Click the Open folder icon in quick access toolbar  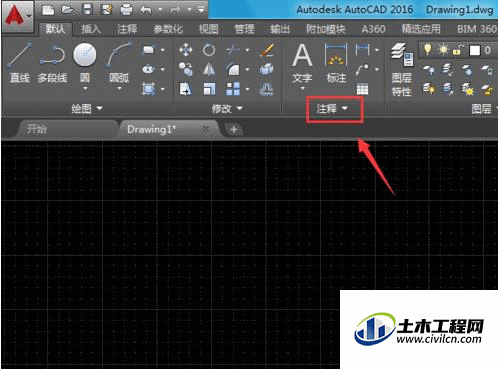coord(67,10)
